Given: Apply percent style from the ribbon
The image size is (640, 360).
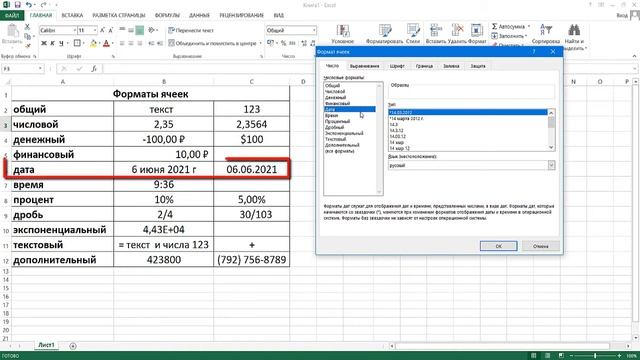Looking at the screenshot, I should tap(283, 43).
